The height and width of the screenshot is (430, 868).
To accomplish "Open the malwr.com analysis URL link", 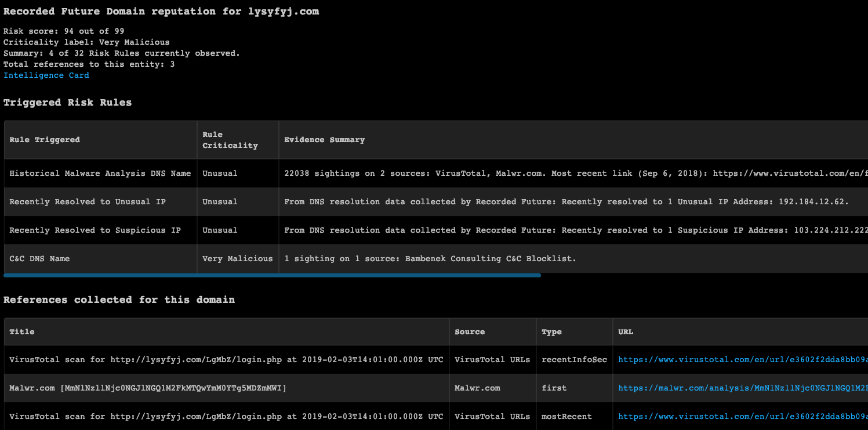I will point(742,388).
